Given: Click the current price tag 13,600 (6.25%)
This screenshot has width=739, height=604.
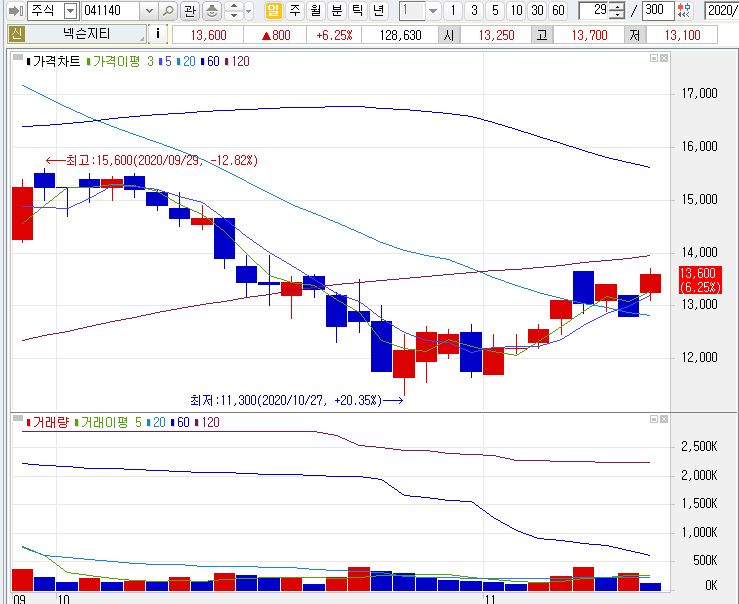Looking at the screenshot, I should click(x=700, y=280).
